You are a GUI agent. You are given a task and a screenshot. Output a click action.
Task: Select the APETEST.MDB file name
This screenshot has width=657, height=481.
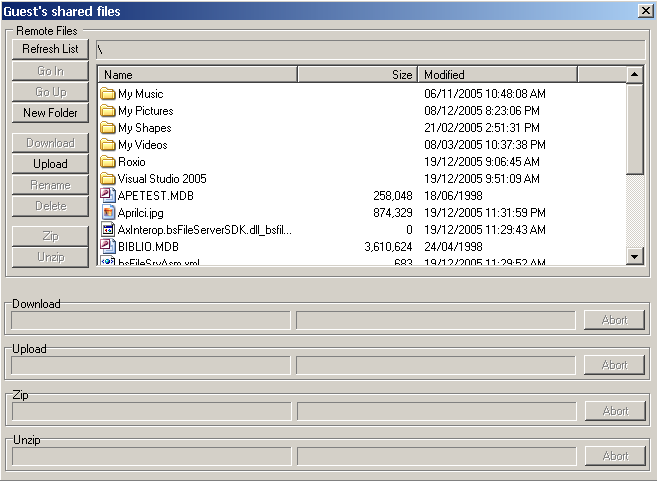tap(155, 196)
